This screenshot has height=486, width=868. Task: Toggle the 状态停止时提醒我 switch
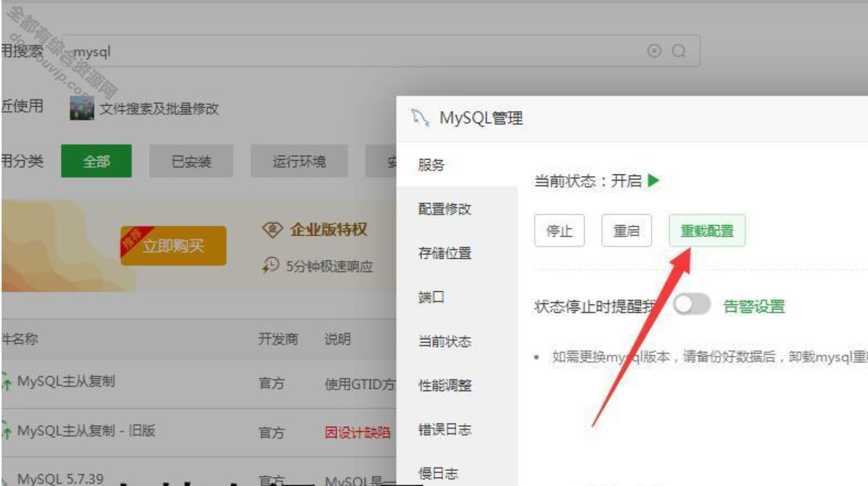[691, 305]
